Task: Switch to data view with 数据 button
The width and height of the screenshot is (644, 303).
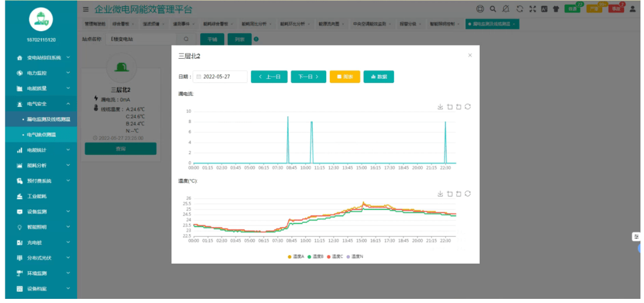Action: click(379, 76)
